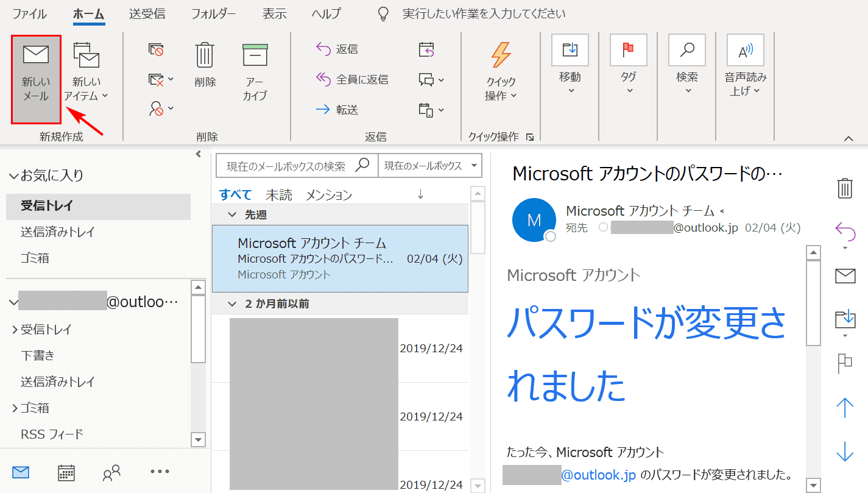Open the クイック操作 group dialog launcher
Image resolution: width=868 pixels, height=493 pixels.
coord(530,137)
